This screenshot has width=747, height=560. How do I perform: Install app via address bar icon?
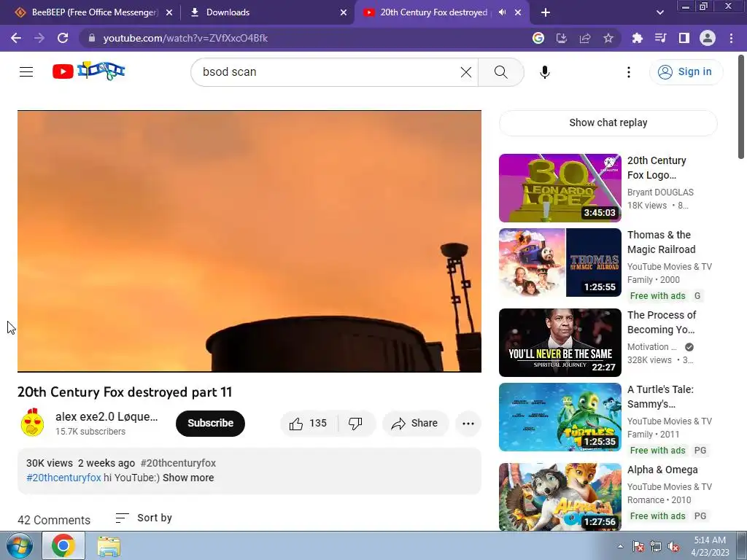(562, 38)
